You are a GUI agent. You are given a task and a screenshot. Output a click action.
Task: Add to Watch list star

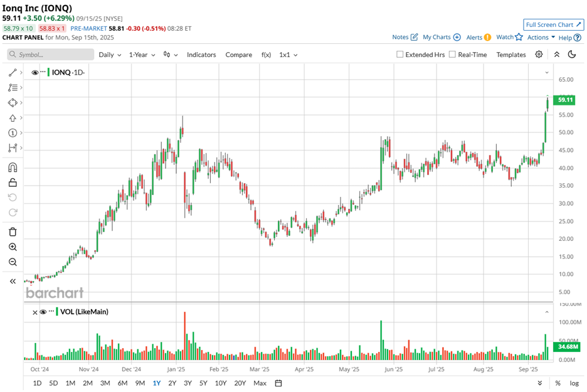coord(519,37)
